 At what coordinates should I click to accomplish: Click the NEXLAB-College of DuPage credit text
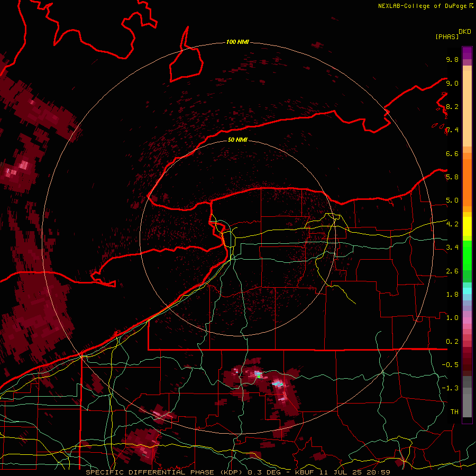[x=423, y=6]
